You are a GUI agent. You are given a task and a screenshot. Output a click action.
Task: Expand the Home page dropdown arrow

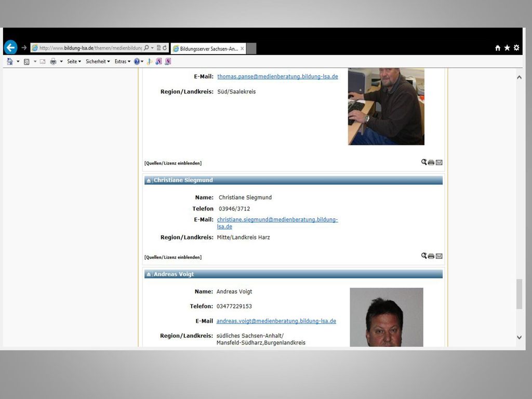[x=18, y=61]
